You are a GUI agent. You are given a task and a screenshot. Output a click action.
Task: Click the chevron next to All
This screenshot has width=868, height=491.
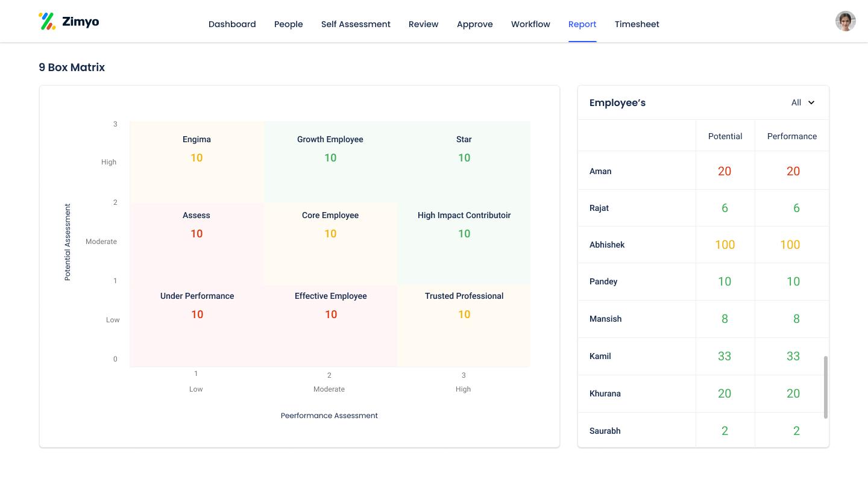[x=811, y=102]
